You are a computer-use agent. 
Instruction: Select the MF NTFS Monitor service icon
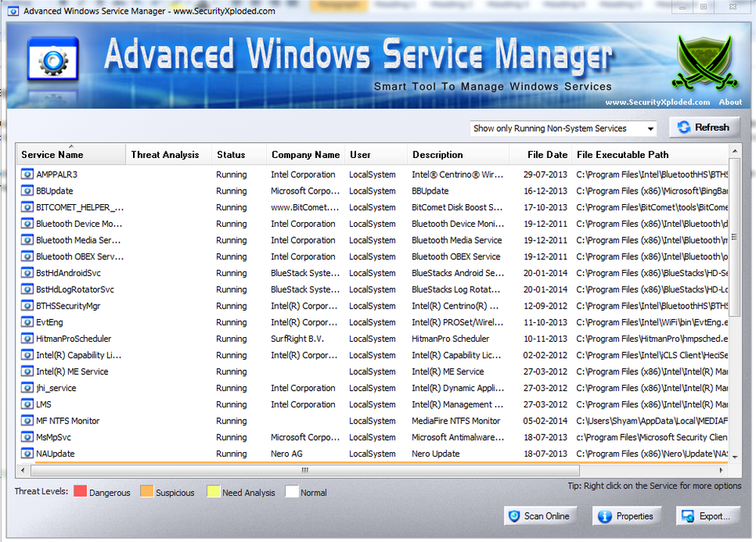coord(27,420)
